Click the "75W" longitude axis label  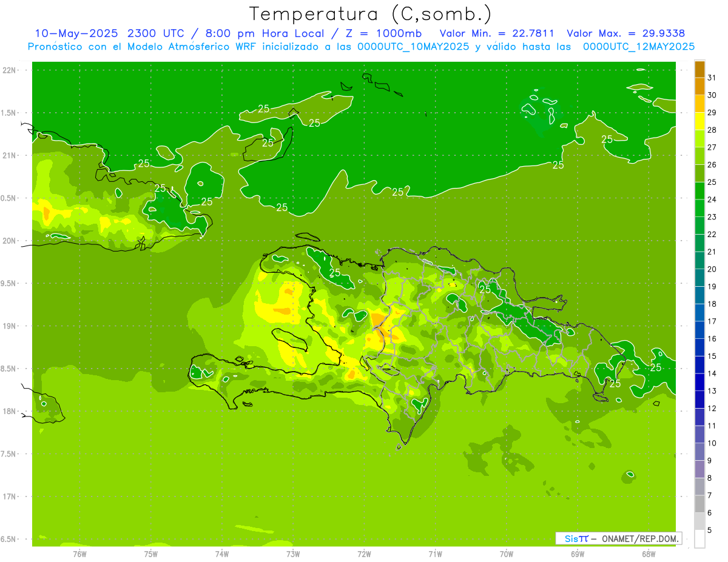click(x=151, y=554)
